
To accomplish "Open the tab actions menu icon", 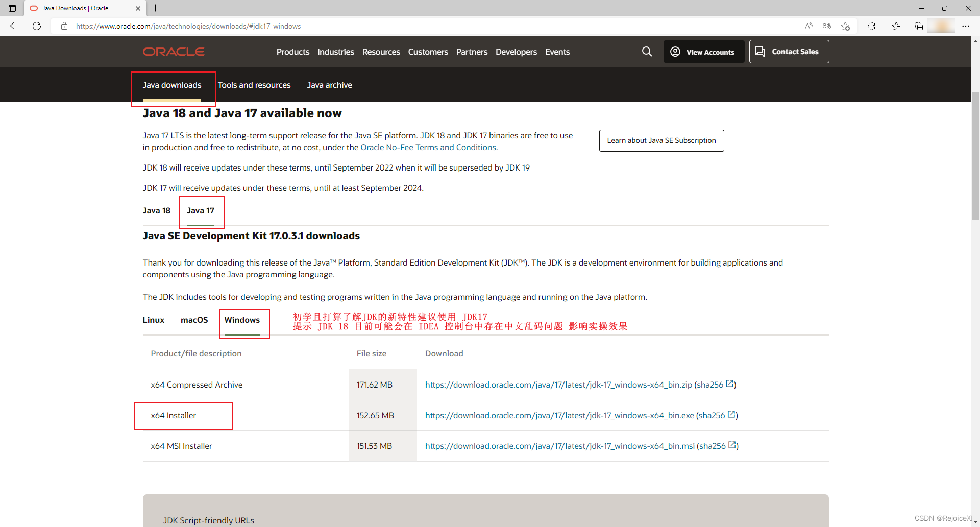I will [x=12, y=8].
